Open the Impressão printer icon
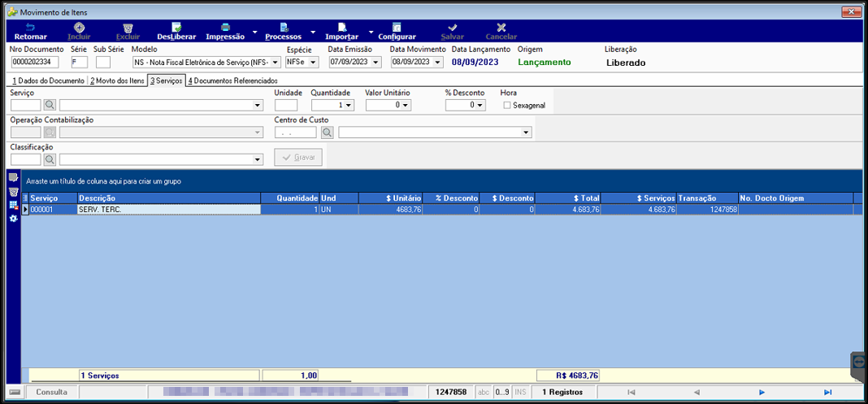868x404 pixels. (225, 27)
